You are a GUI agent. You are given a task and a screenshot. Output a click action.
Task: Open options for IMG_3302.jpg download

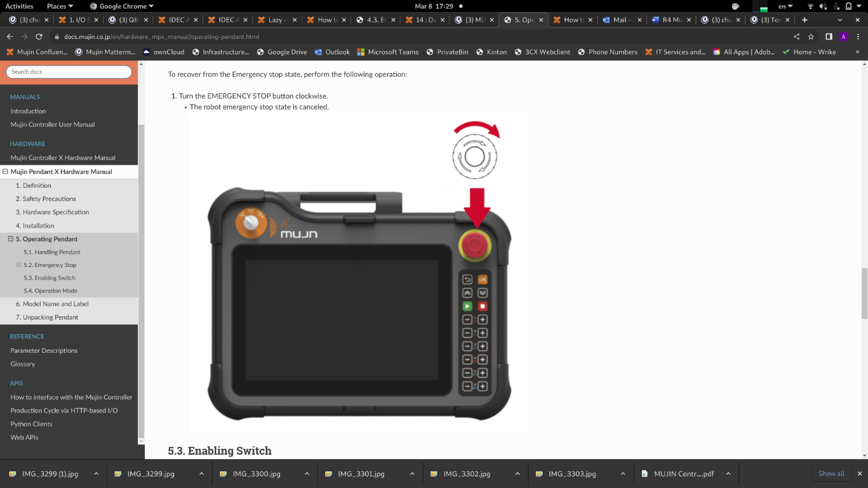pos(518,474)
